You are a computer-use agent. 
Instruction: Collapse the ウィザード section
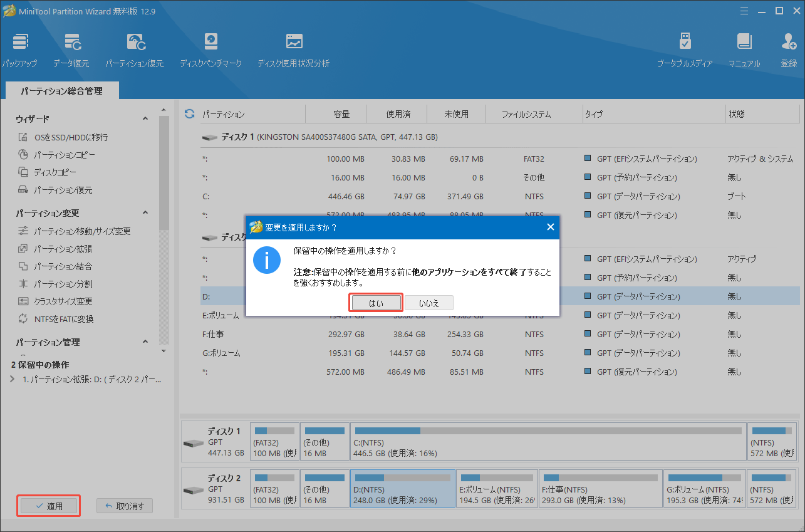coord(145,118)
